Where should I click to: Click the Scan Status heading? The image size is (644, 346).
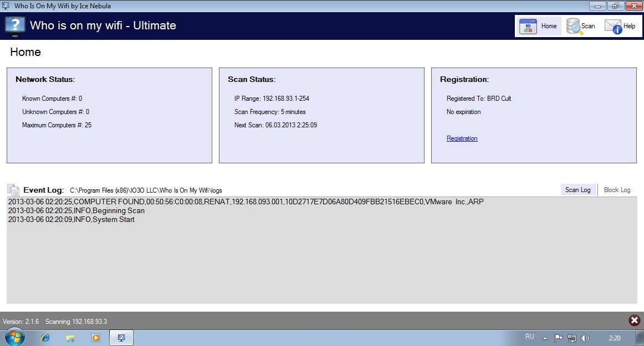252,79
